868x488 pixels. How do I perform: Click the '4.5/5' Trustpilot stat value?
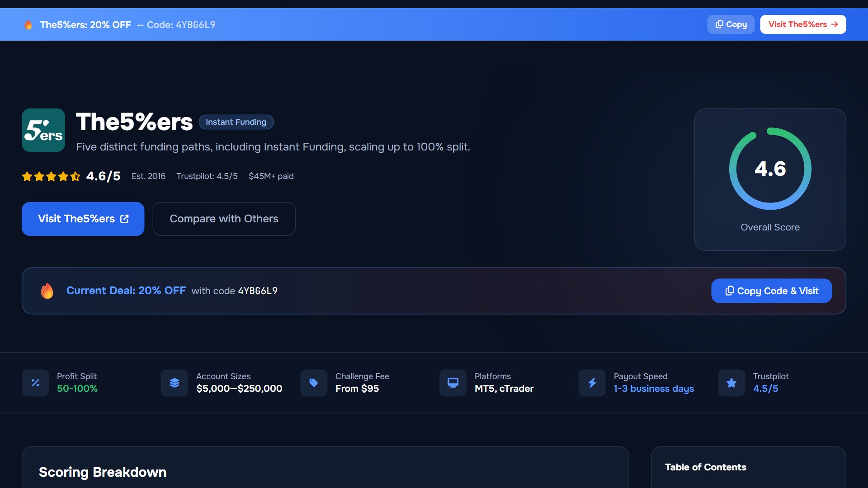tap(765, 389)
